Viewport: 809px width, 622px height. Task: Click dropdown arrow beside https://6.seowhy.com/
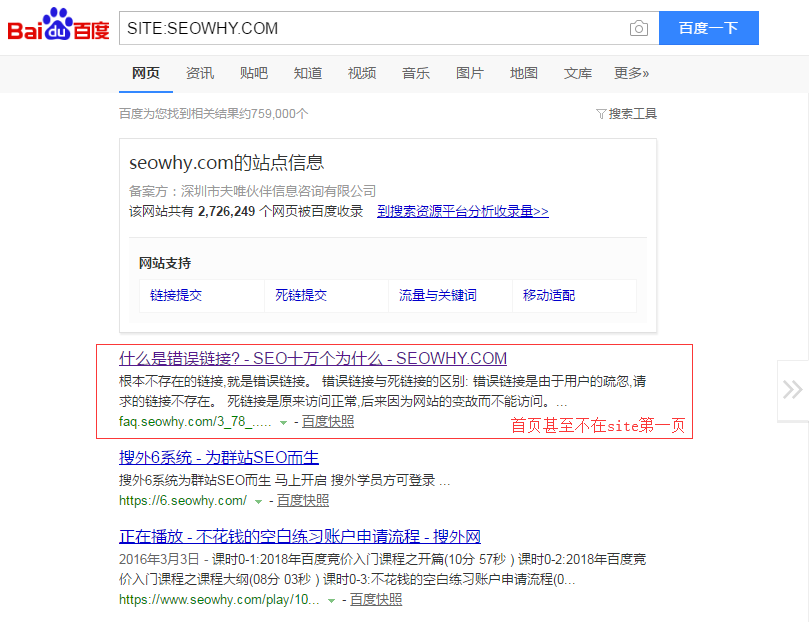pyautogui.click(x=259, y=501)
